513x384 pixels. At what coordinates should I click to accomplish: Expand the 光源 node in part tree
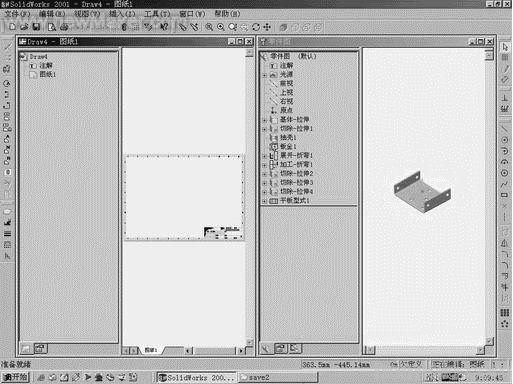(265, 75)
